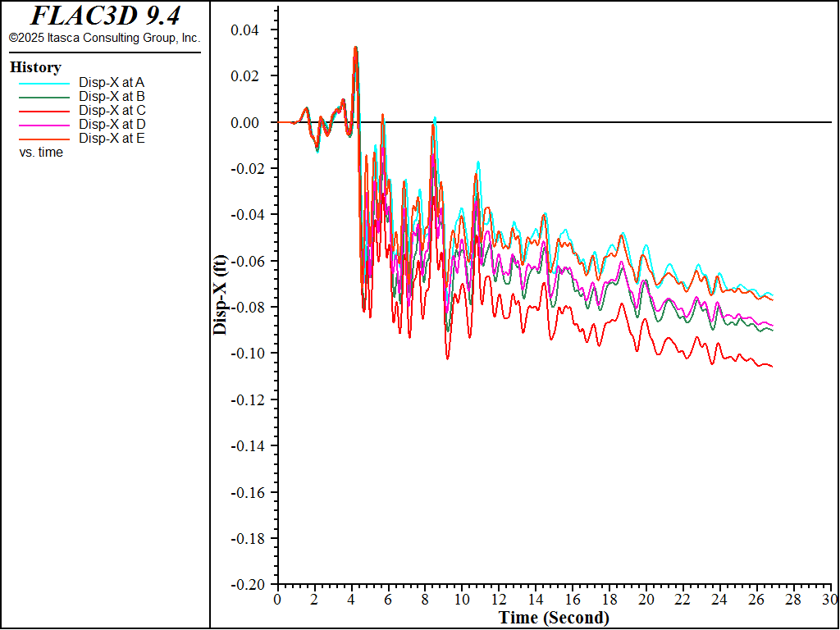Select the 'Disp-X at A' legend label
840x630 pixels.
pos(112,82)
